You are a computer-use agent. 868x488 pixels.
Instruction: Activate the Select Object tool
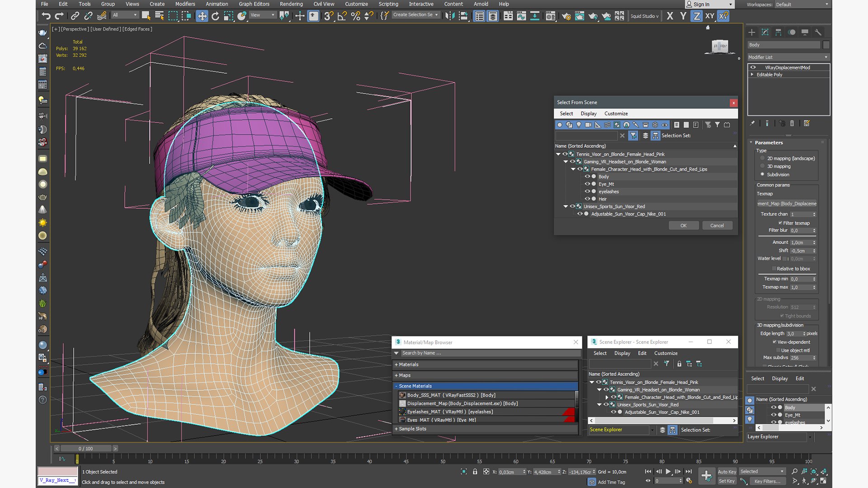pyautogui.click(x=146, y=16)
